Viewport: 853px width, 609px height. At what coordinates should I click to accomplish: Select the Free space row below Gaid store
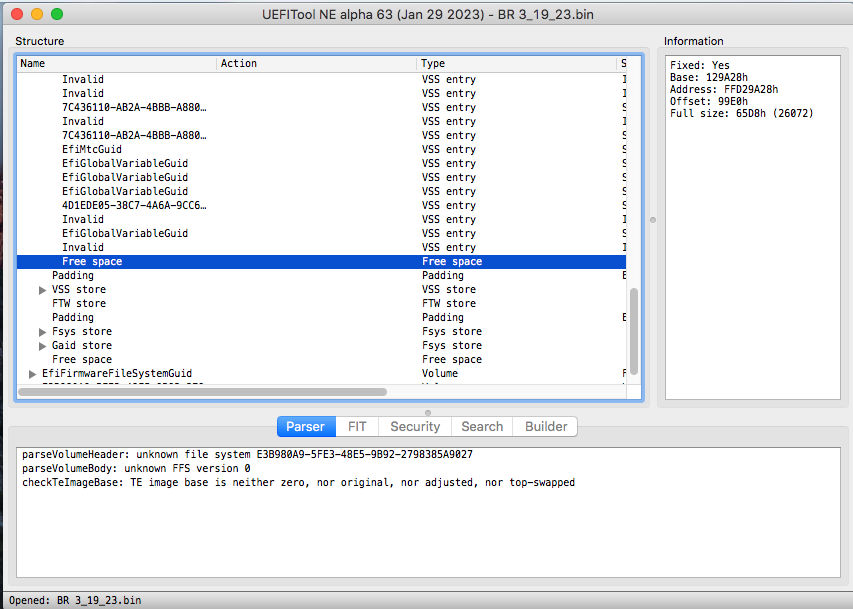tap(322, 360)
